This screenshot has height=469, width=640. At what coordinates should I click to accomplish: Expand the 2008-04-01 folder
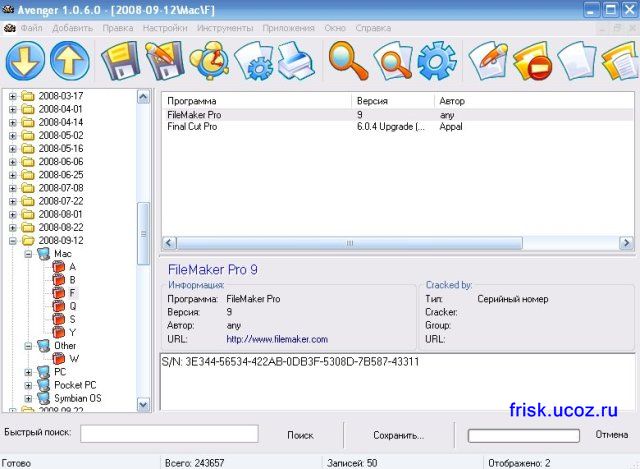pos(13,109)
